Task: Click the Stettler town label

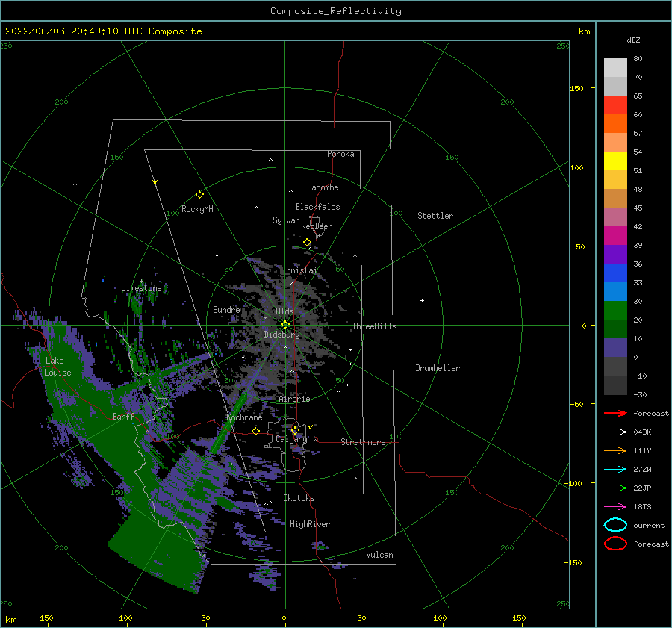Action: pyautogui.click(x=435, y=216)
